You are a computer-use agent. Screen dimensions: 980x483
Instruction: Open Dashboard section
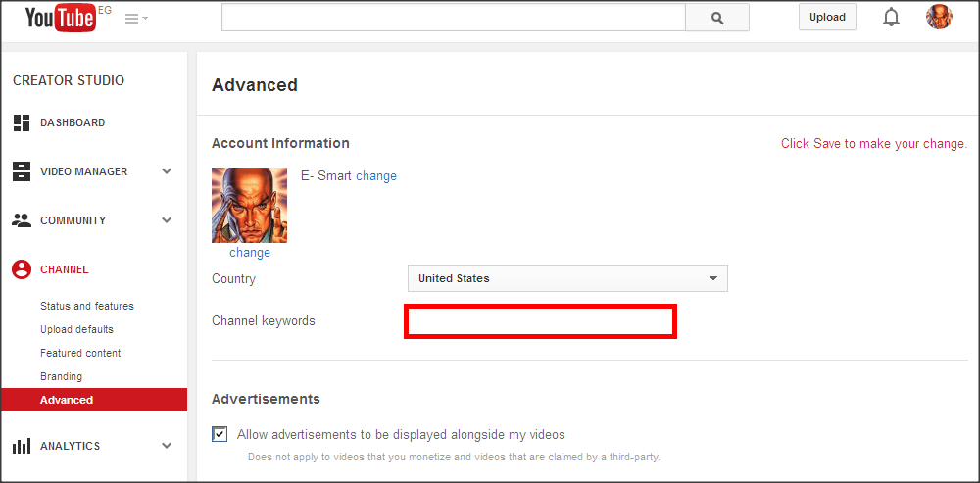pos(73,122)
